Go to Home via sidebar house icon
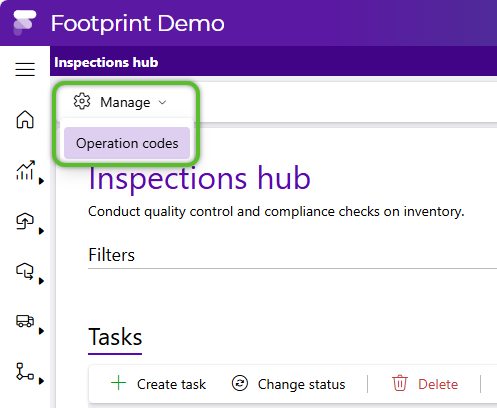497x408 pixels. (25, 119)
